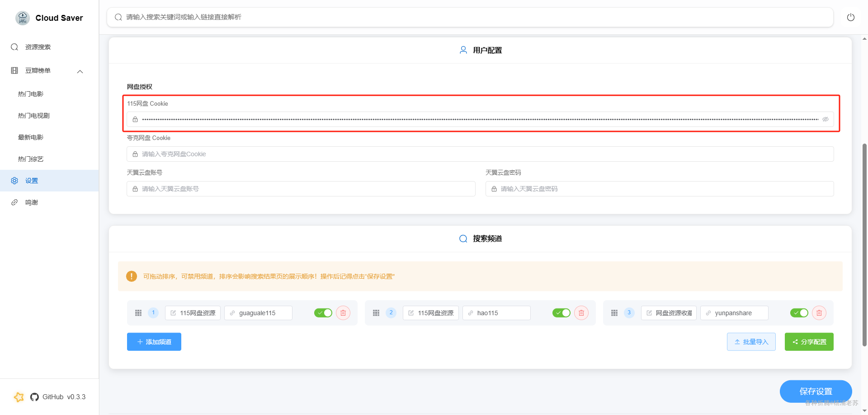Click drag handle of channel 2
Viewport: 868px width, 415px height.
(x=376, y=313)
